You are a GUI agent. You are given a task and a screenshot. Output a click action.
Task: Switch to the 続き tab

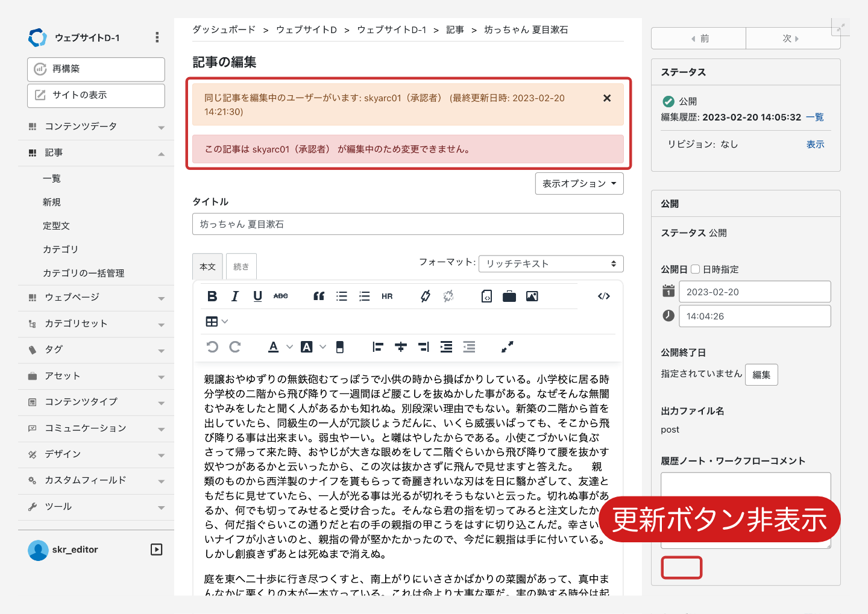click(x=241, y=266)
